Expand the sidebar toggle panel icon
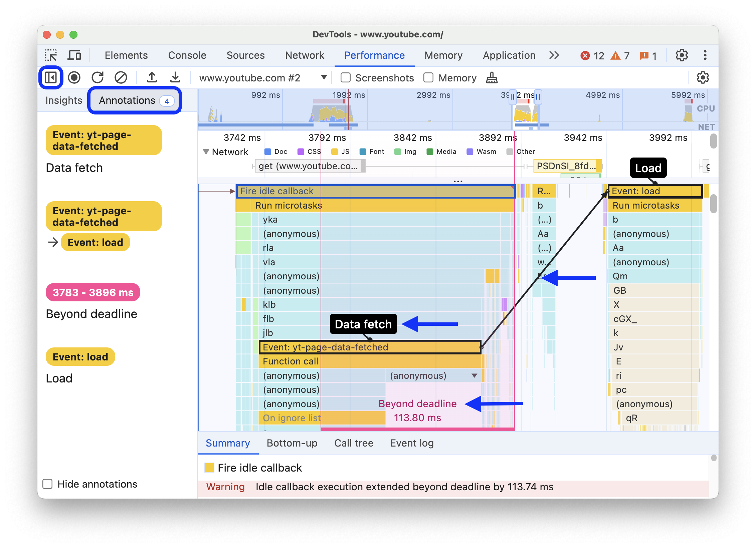 (x=52, y=78)
